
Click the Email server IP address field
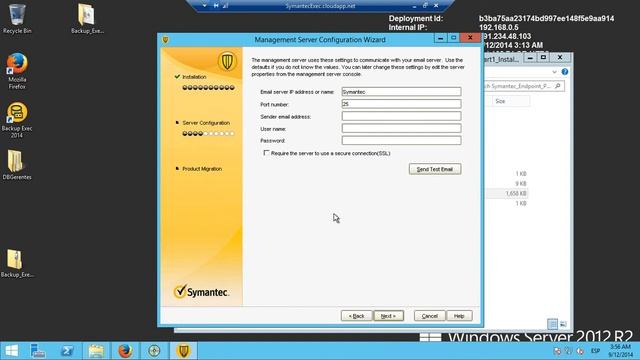click(x=401, y=92)
